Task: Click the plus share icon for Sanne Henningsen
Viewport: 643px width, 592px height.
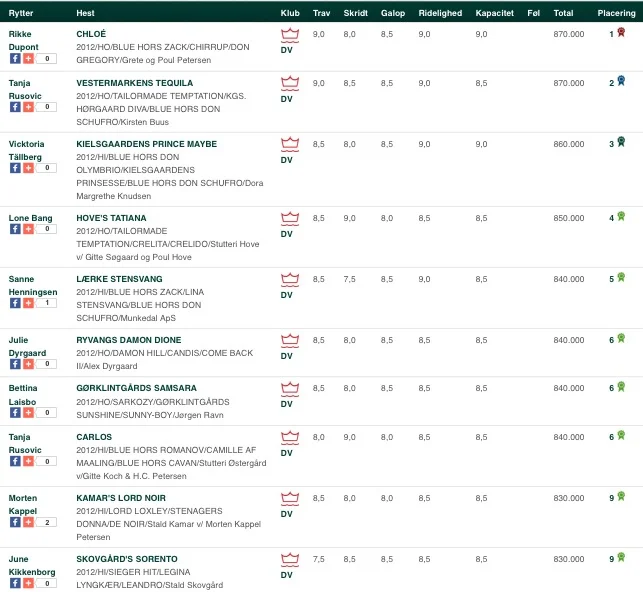Action: coord(28,303)
